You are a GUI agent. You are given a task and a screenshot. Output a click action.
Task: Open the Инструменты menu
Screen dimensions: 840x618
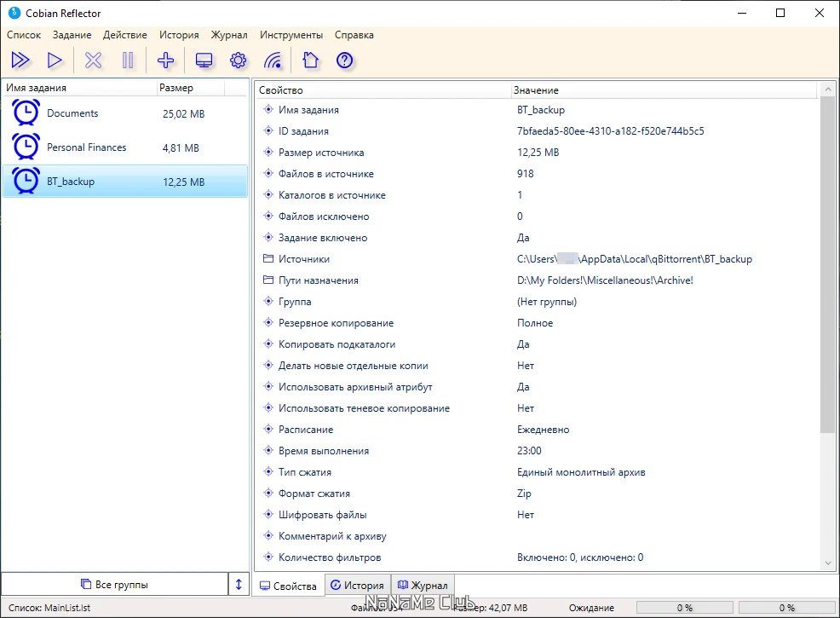(291, 35)
